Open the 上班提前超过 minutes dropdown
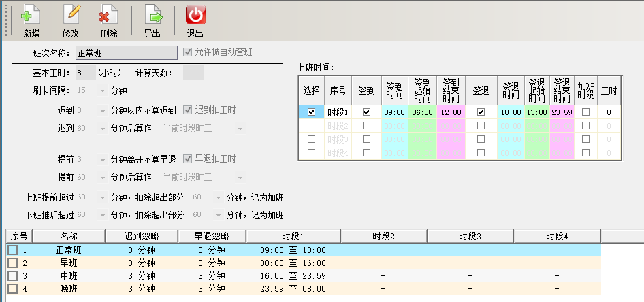This screenshot has width=644, height=302. 102,198
